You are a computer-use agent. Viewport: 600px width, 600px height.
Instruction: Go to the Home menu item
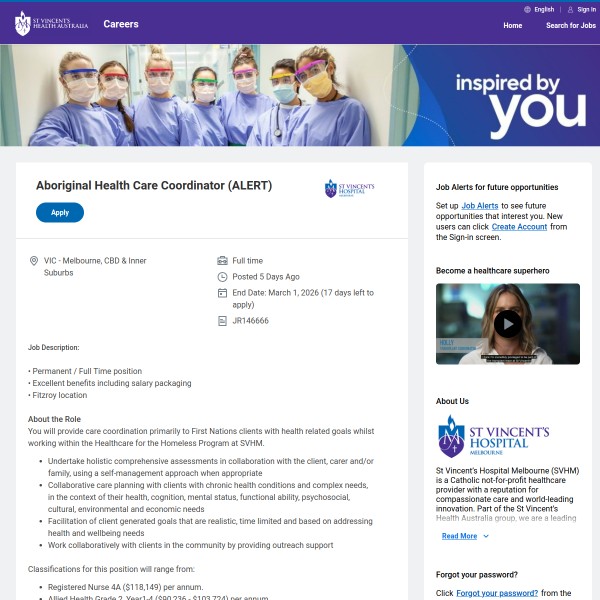click(512, 25)
